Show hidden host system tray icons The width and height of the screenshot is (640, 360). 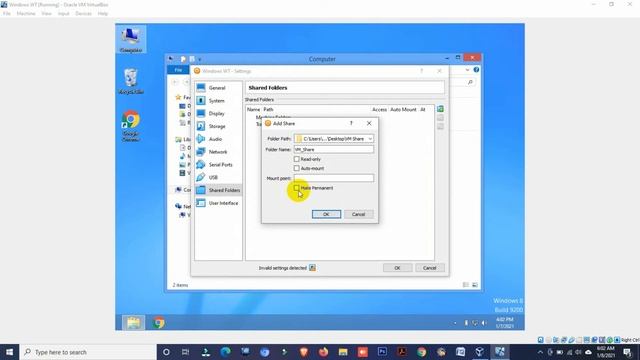tap(540, 352)
